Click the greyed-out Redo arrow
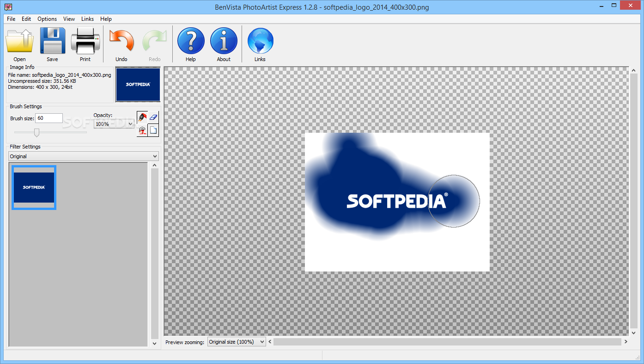 [x=154, y=41]
